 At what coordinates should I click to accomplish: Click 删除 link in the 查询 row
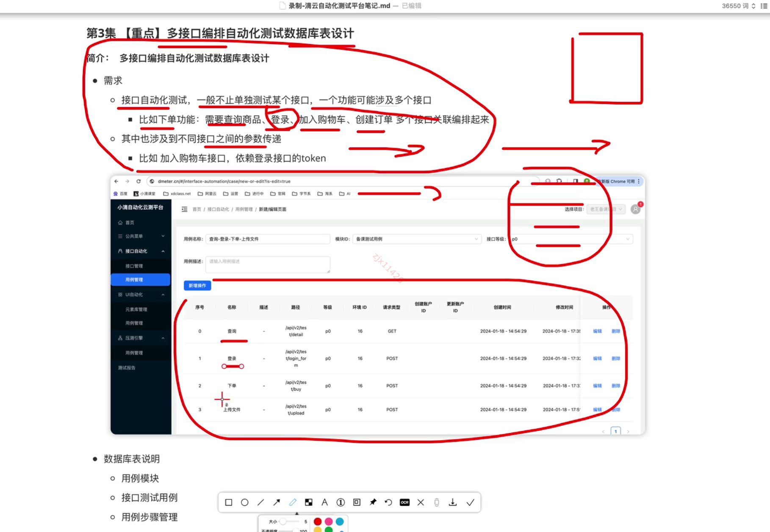616,331
